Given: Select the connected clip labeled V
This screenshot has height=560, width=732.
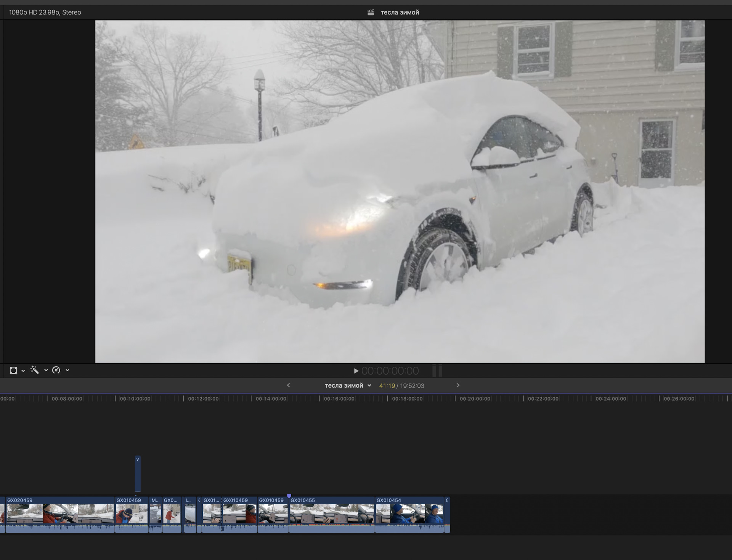Looking at the screenshot, I should (138, 474).
